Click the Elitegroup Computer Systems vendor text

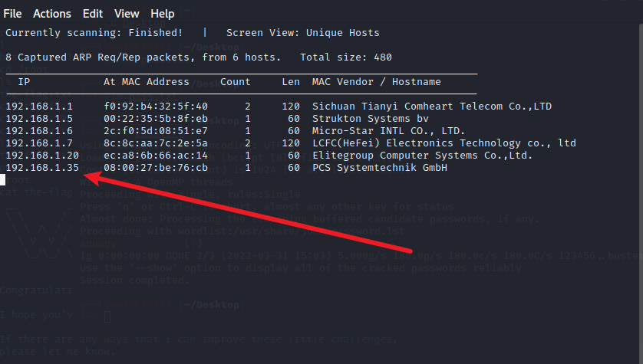[423, 156]
